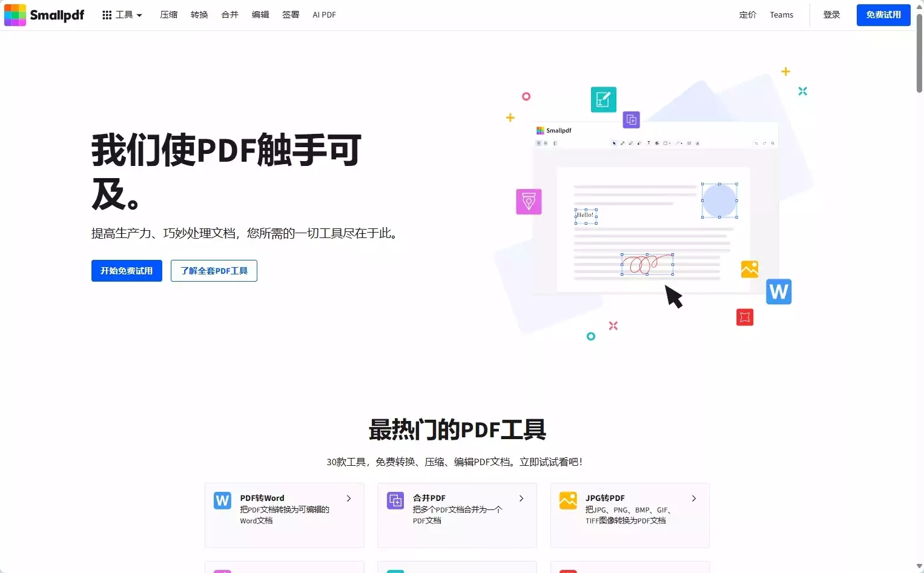
Task: Click the teal edit-PDF icon in illustration
Action: point(604,99)
